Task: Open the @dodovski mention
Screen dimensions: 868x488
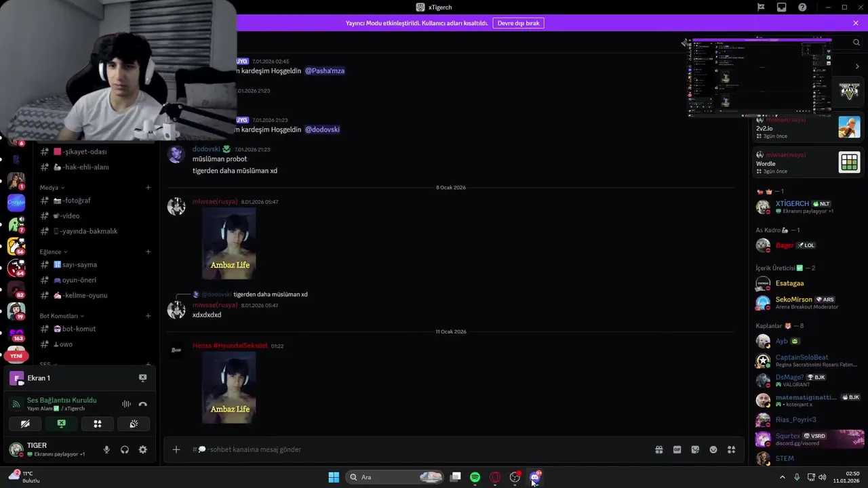Action: (x=322, y=129)
